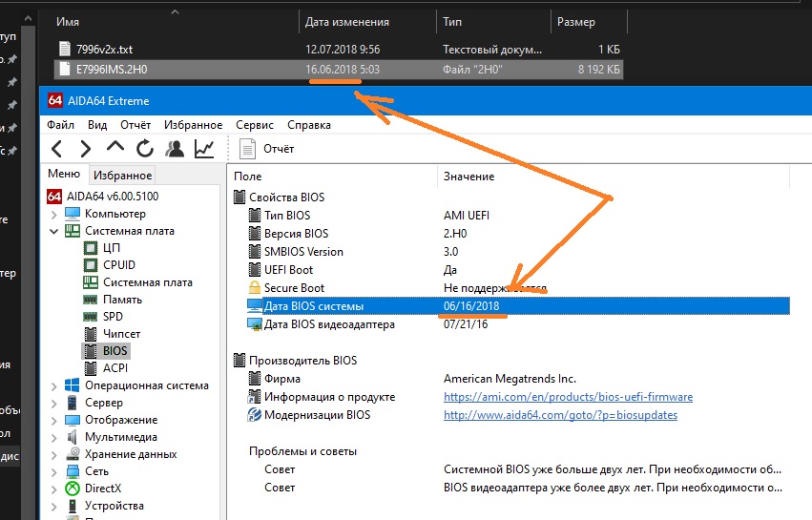The width and height of the screenshot is (812, 520).
Task: Expand the Компьютер tree node
Action: (53, 214)
